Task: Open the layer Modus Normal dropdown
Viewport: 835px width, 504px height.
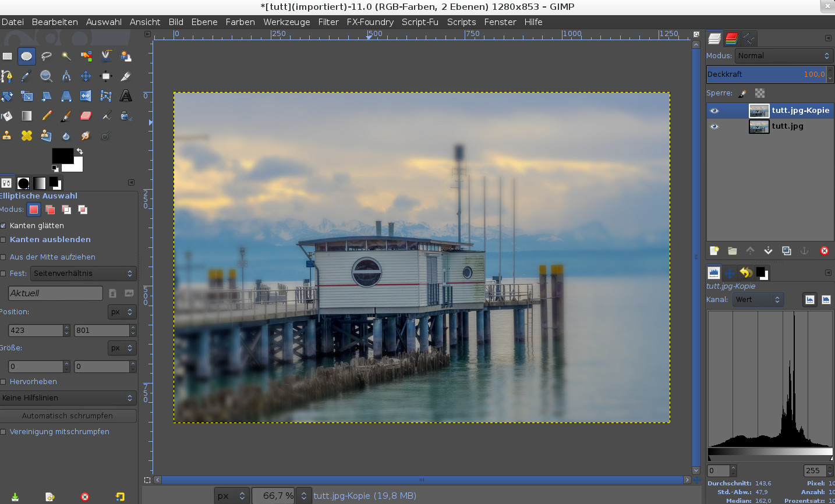Action: click(783, 56)
